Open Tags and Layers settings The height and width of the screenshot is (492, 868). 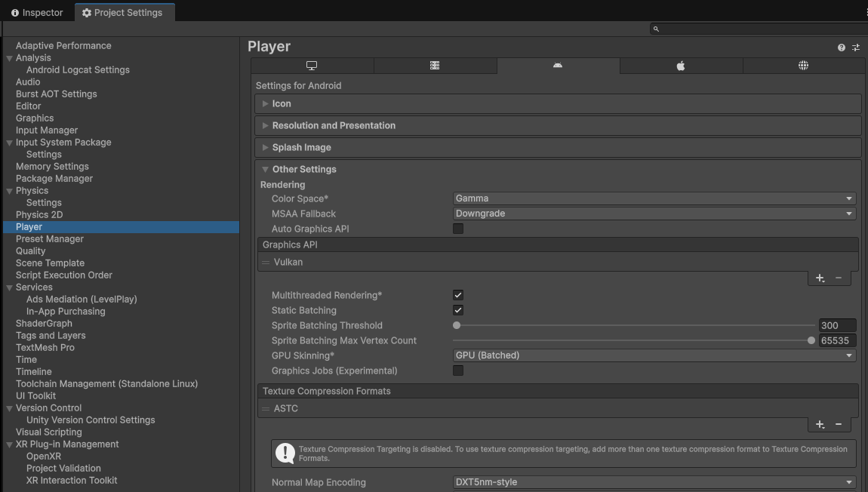click(51, 335)
